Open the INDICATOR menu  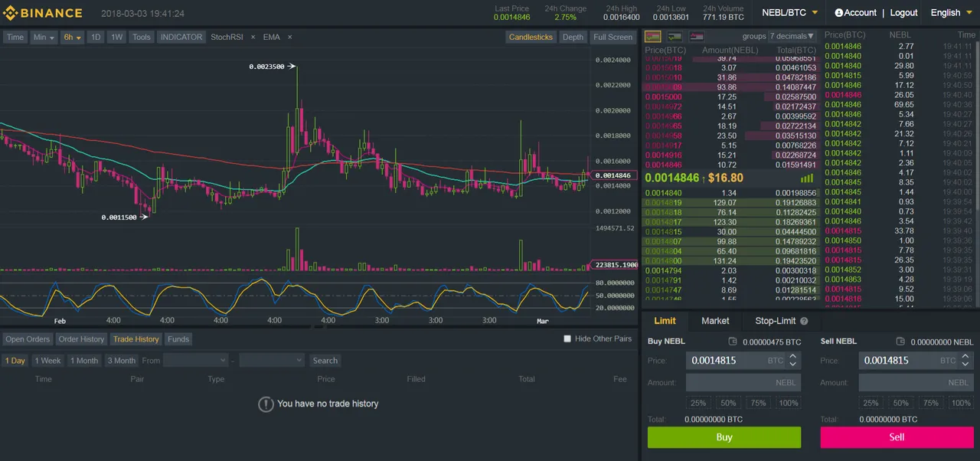pos(181,37)
